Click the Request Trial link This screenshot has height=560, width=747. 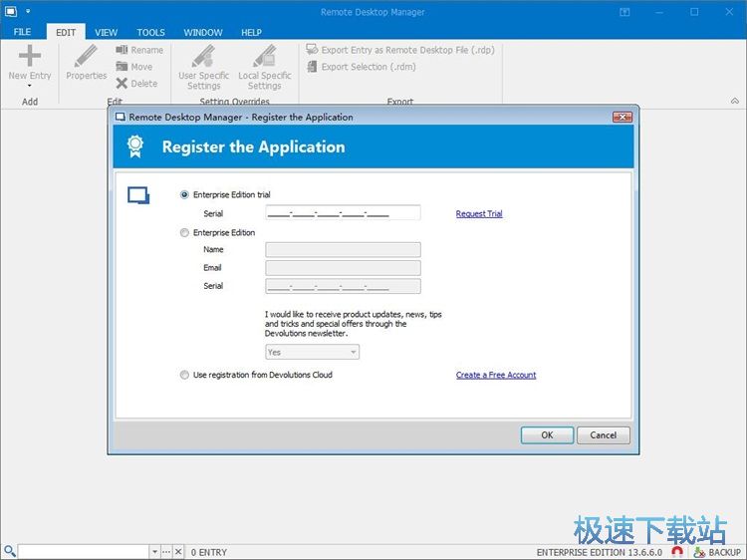479,213
